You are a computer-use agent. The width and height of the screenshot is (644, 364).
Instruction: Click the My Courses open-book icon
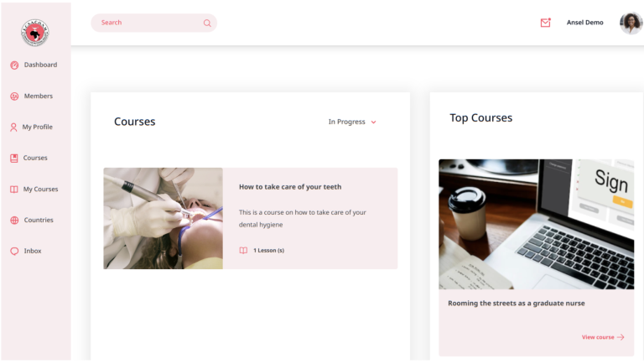point(14,190)
